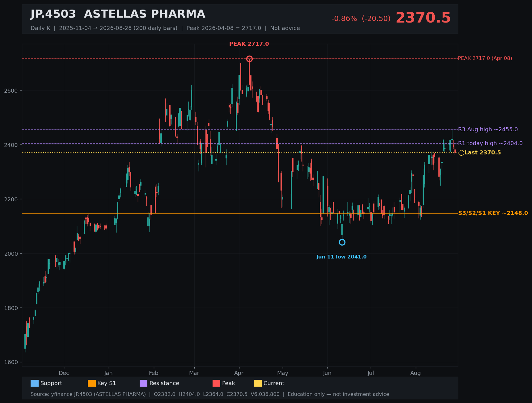Click the 2400 y-axis tick label
Image resolution: width=532 pixels, height=403 pixels.
11,145
